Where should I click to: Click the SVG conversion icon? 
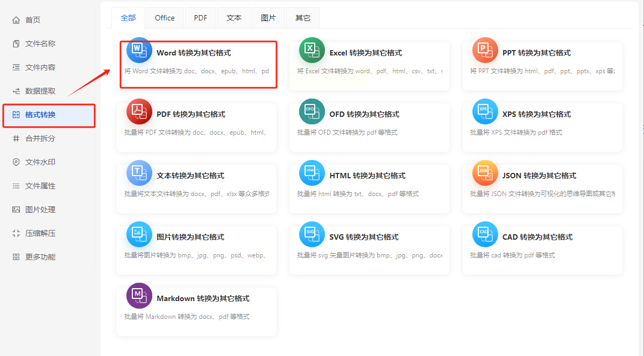pyautogui.click(x=312, y=234)
